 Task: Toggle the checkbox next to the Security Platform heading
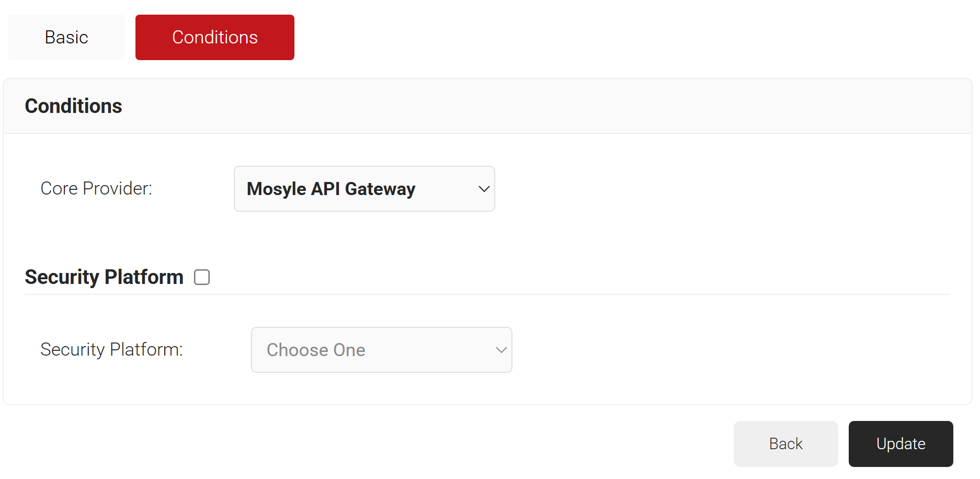pyautogui.click(x=202, y=277)
